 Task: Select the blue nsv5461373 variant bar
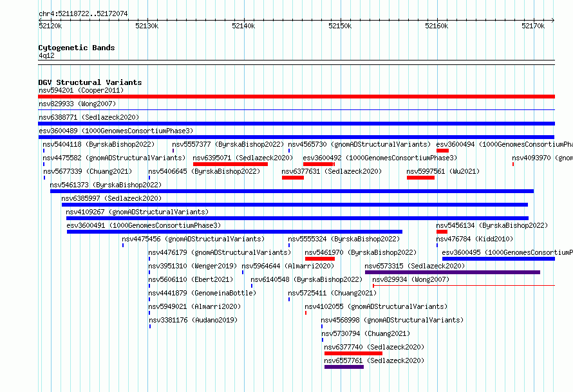pyautogui.click(x=292, y=191)
